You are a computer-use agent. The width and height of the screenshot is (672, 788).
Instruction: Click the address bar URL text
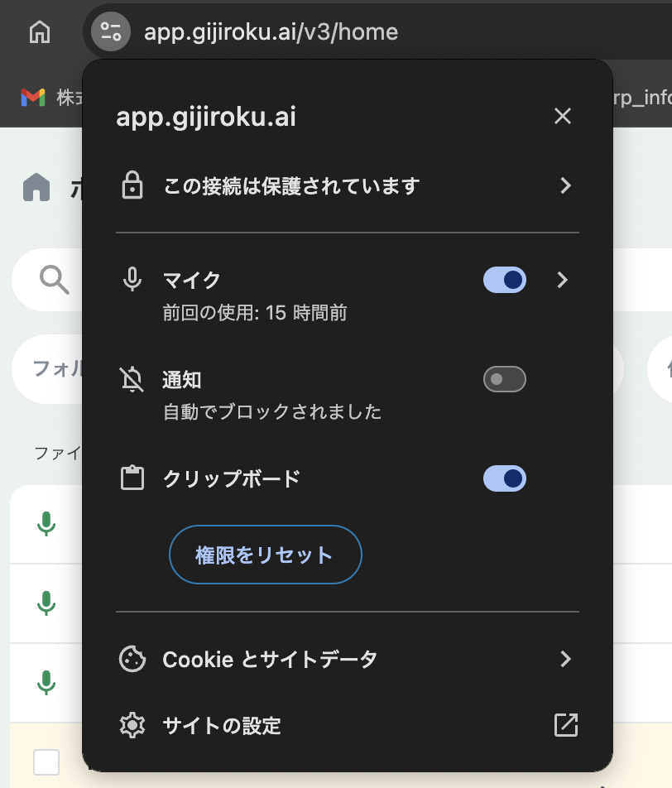tap(271, 32)
